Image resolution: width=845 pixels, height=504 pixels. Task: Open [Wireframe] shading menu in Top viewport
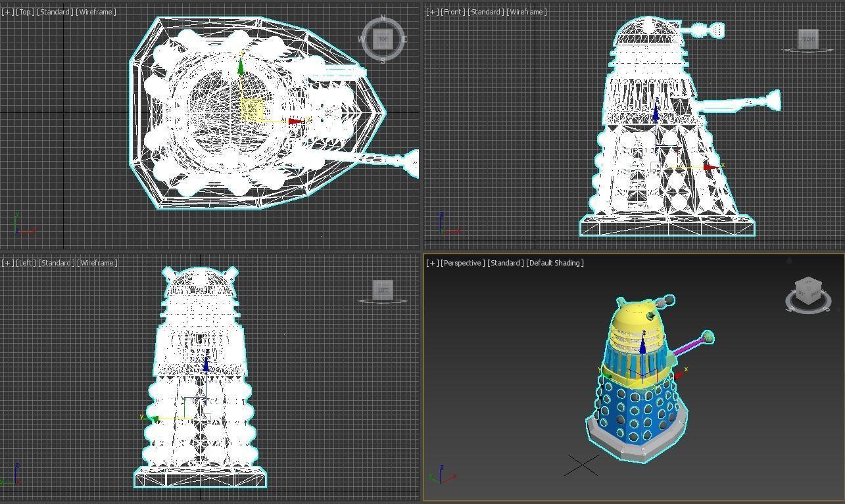97,12
